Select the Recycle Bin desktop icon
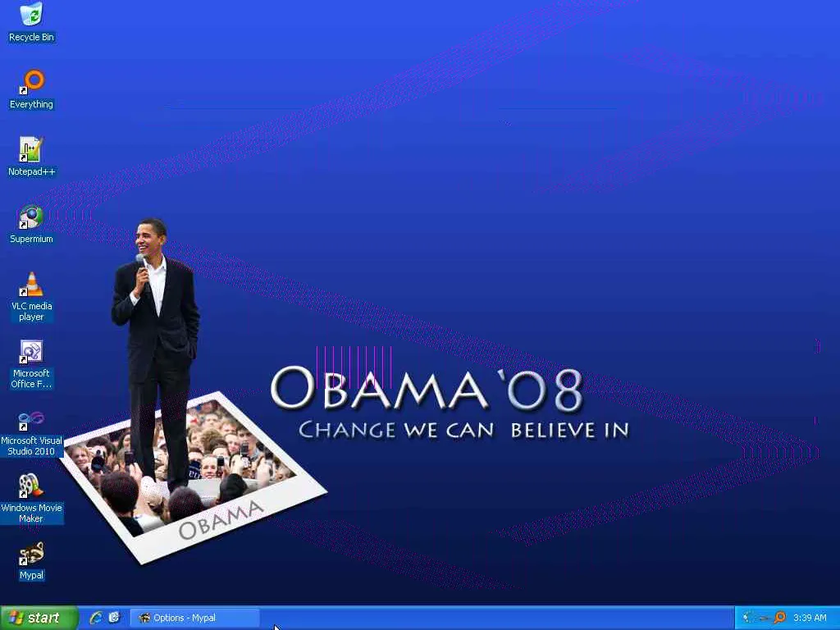The width and height of the screenshot is (840, 630). (31, 22)
